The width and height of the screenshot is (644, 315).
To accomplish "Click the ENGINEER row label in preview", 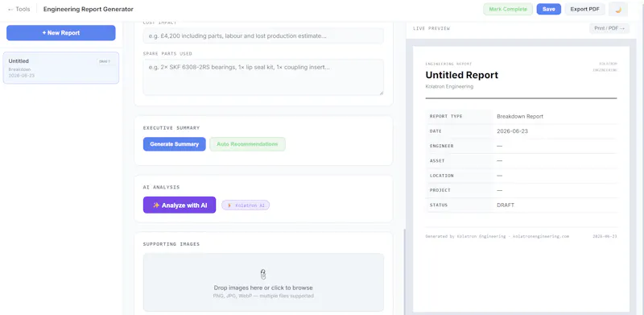I will click(441, 146).
